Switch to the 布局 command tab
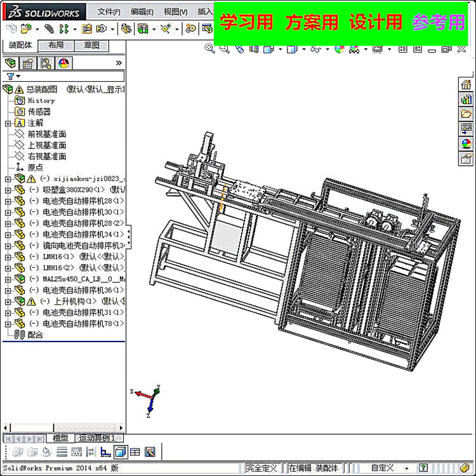The width and height of the screenshot is (476, 476). [56, 45]
